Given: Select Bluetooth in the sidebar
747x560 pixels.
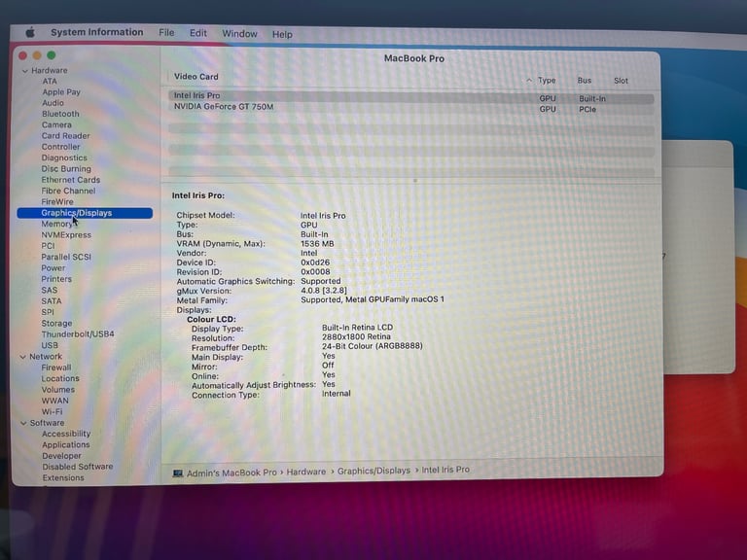Looking at the screenshot, I should pos(60,115).
